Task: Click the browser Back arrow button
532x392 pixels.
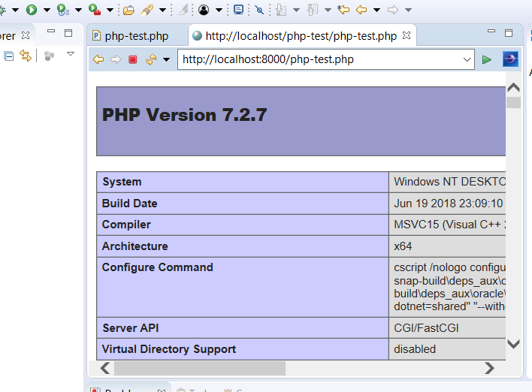Action: [x=98, y=59]
